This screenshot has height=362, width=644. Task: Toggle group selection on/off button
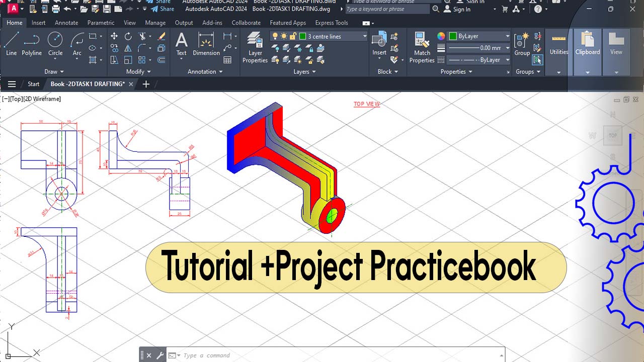click(537, 60)
